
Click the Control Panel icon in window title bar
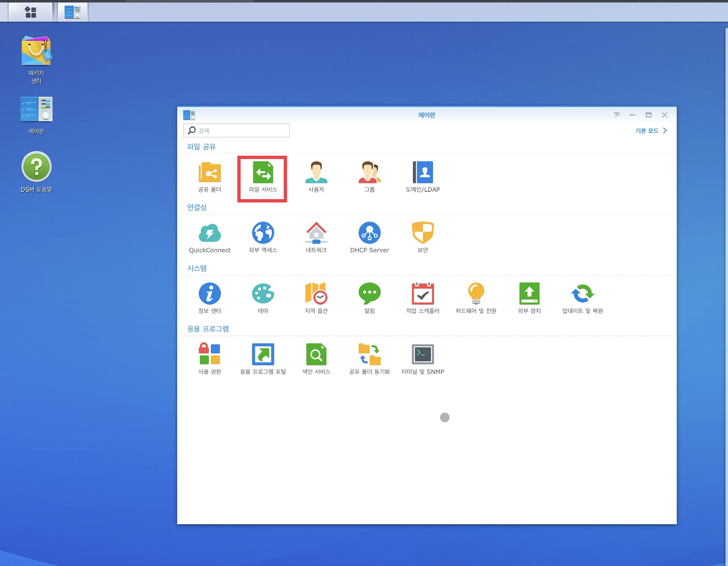click(x=189, y=115)
